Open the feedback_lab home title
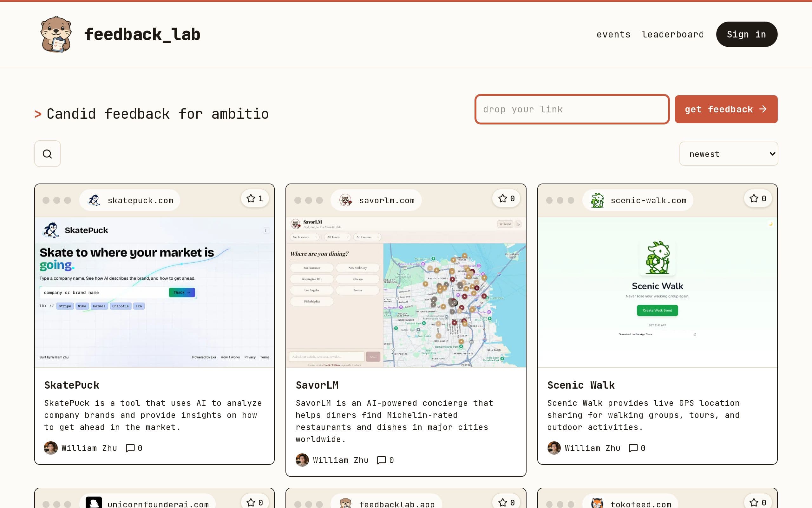The image size is (812, 508). coord(142,34)
